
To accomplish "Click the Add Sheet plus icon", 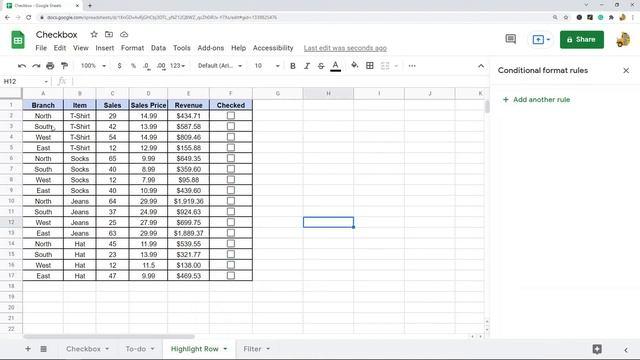I will tap(28, 349).
